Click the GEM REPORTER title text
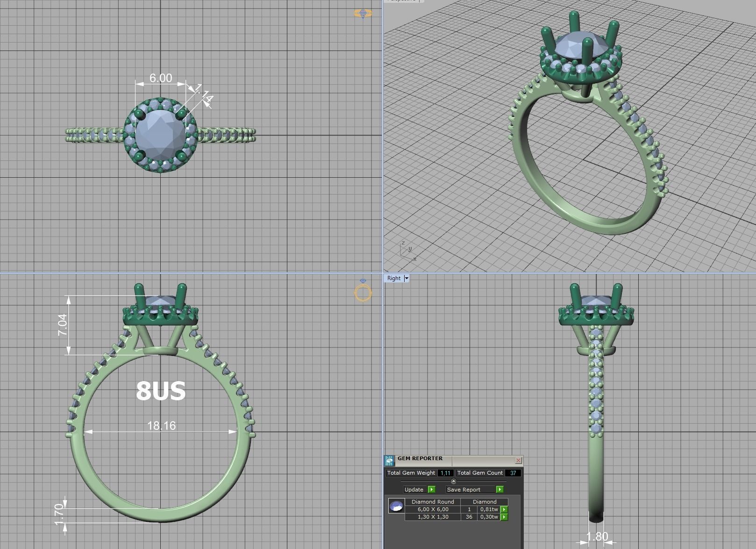The width and height of the screenshot is (756, 549). click(x=420, y=458)
